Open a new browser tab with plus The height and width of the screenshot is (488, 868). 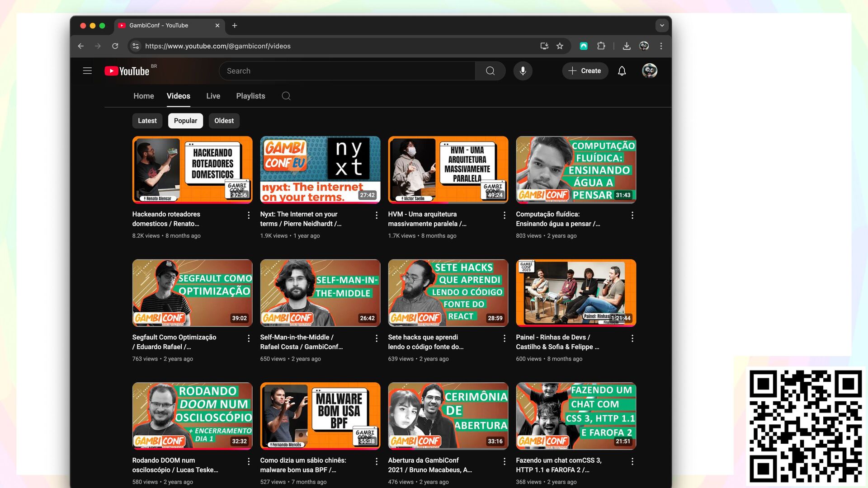234,26
